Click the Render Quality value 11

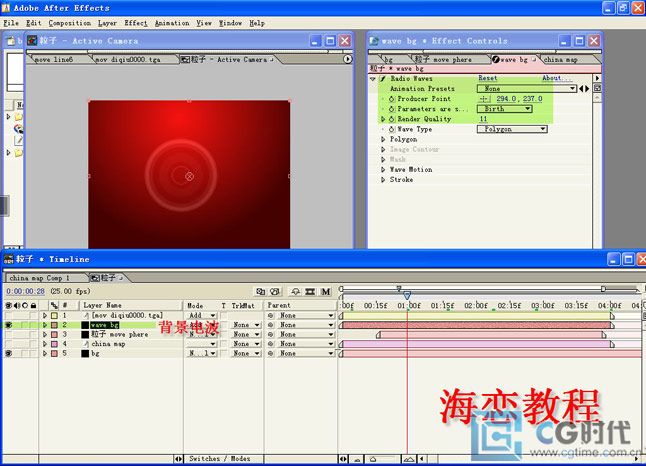point(483,119)
